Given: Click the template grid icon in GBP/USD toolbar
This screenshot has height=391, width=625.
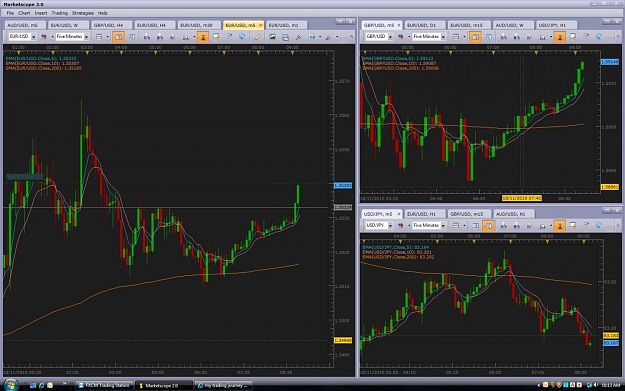Looking at the screenshot, I should (x=456, y=37).
